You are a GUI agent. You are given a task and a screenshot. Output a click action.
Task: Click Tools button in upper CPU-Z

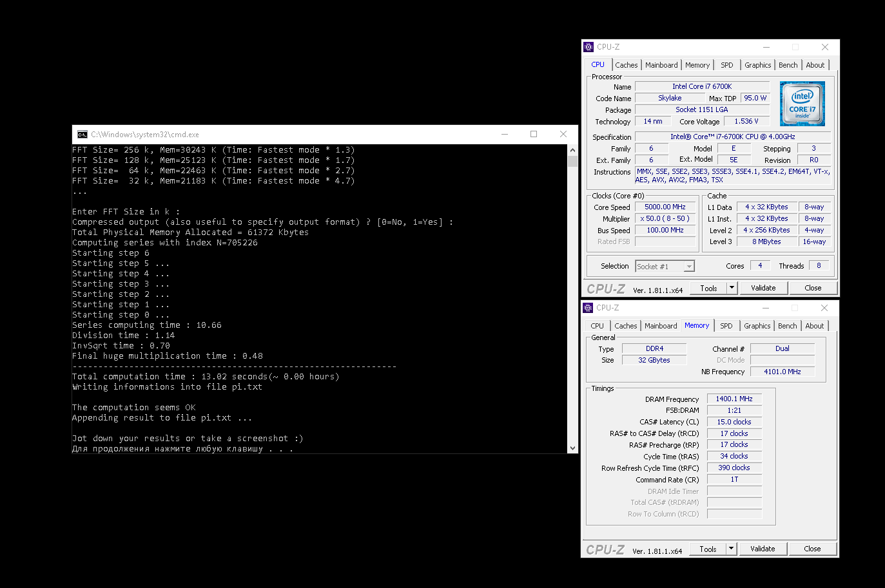[x=708, y=288]
